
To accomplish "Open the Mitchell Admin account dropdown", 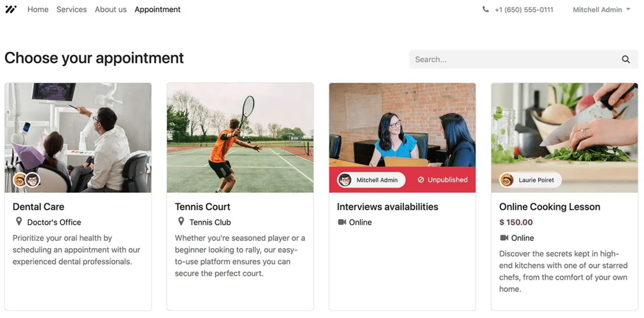I will [602, 9].
